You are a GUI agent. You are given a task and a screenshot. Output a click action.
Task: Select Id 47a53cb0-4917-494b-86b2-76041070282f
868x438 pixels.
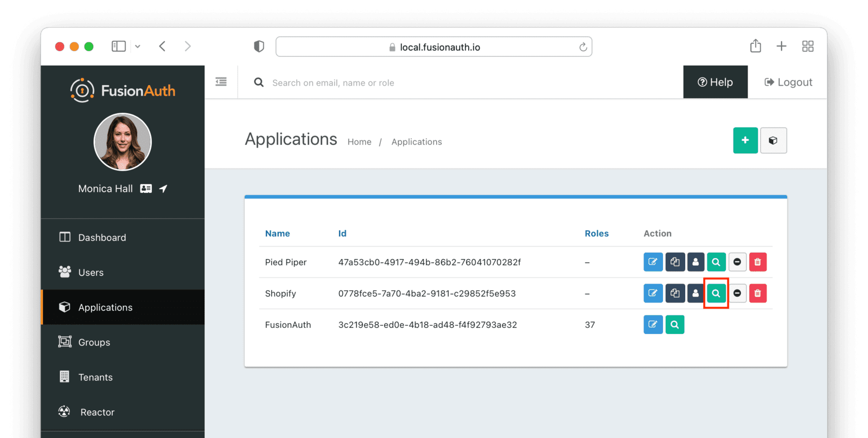click(x=430, y=262)
